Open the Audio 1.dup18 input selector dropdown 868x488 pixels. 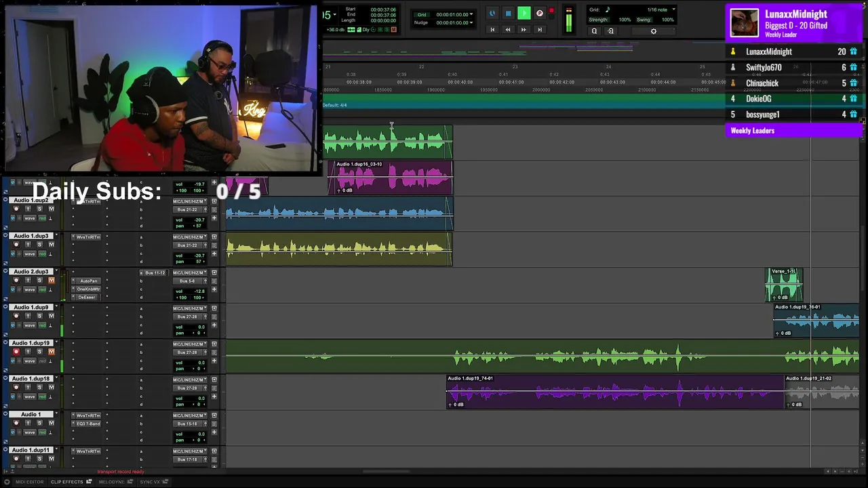click(190, 380)
